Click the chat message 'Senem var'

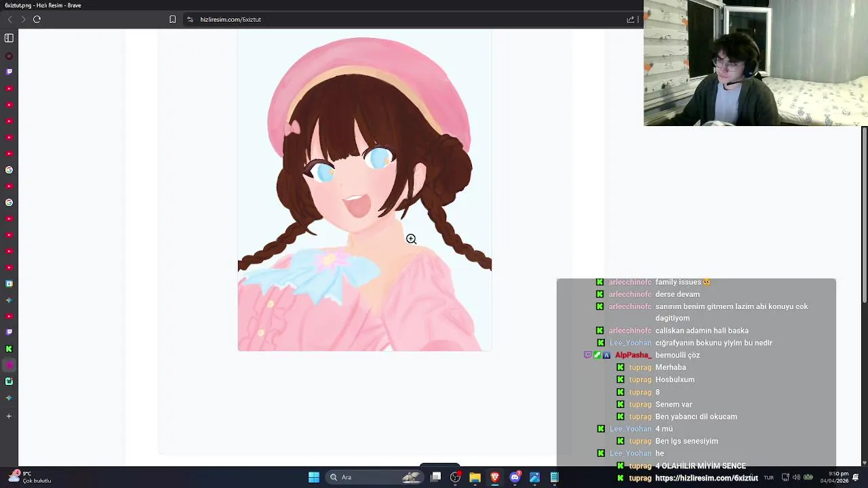(673, 405)
